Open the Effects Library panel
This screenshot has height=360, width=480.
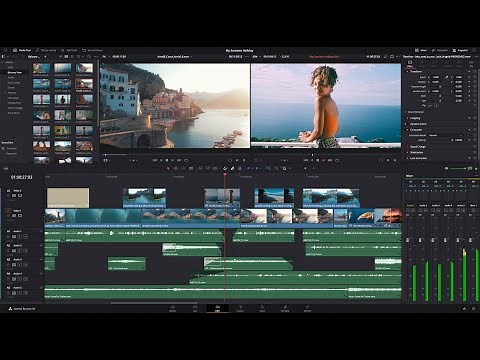tap(46, 50)
